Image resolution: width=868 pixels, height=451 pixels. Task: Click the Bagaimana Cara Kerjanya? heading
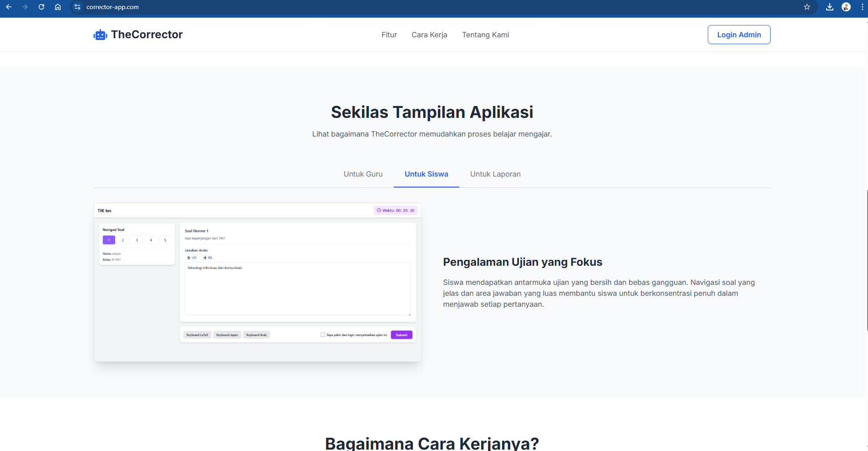tap(432, 443)
